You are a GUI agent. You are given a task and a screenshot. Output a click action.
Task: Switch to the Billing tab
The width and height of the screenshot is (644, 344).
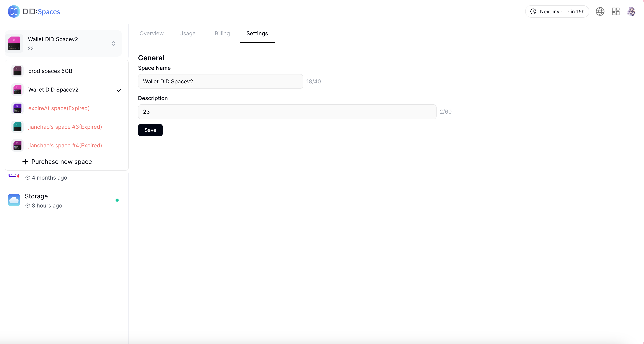(222, 34)
